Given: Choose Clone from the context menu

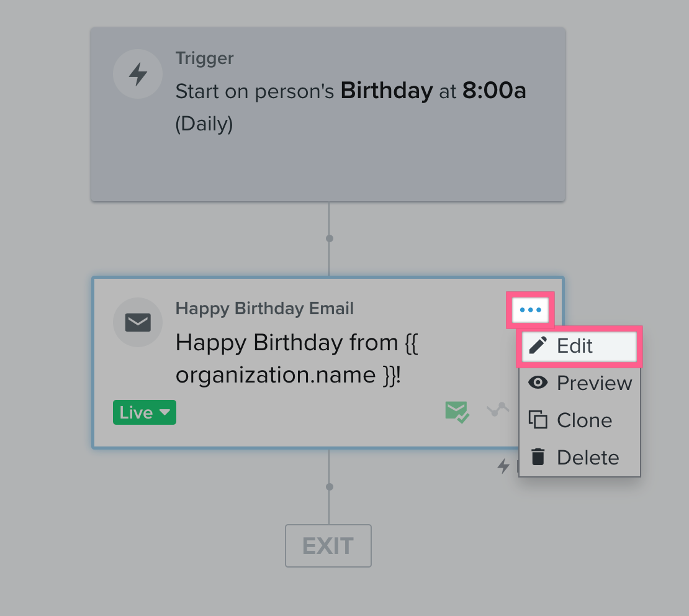Looking at the screenshot, I should click(x=584, y=420).
